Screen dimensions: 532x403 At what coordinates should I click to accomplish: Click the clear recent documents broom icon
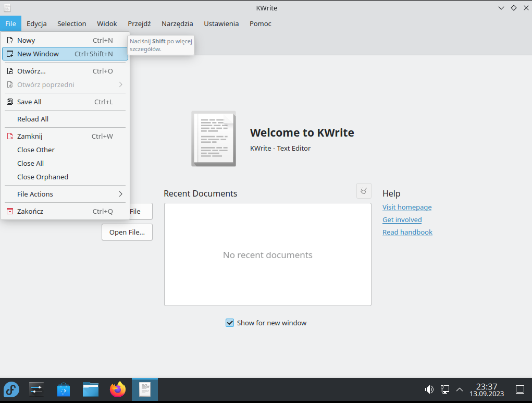364,191
